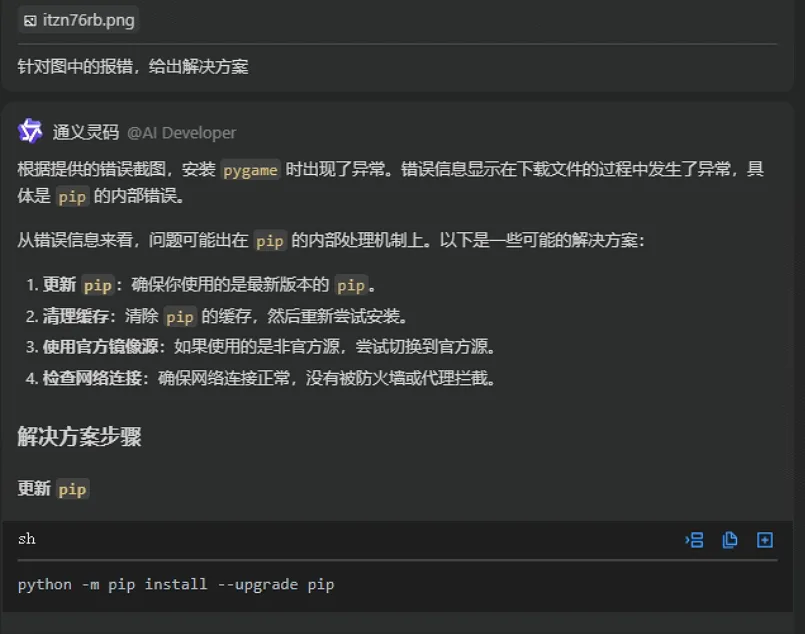Click pip tag in 问题可能出在 sentence
Image resolution: width=805 pixels, height=634 pixels.
(270, 241)
